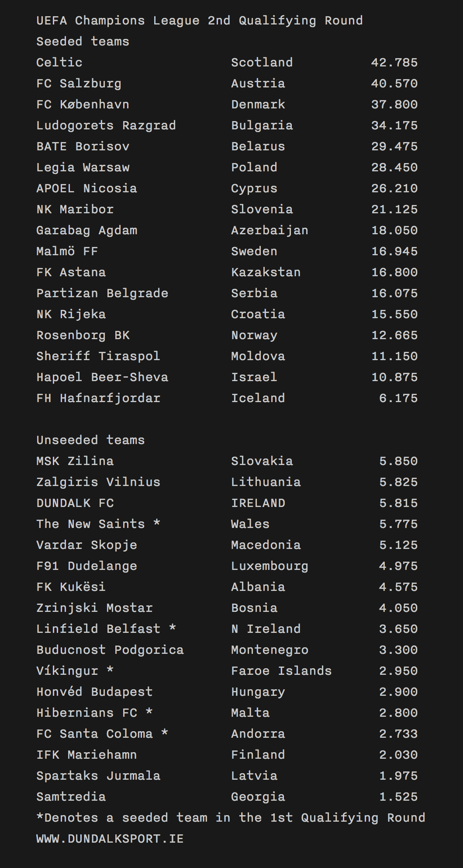
Task: Click the Ludogorets Razgrad entry
Action: pos(106,125)
